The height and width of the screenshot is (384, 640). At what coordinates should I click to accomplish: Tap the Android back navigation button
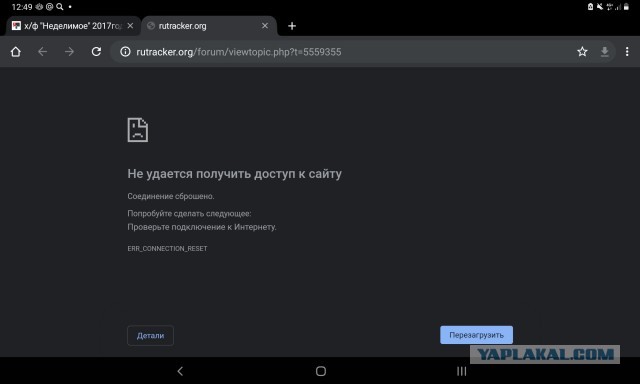coord(180,371)
